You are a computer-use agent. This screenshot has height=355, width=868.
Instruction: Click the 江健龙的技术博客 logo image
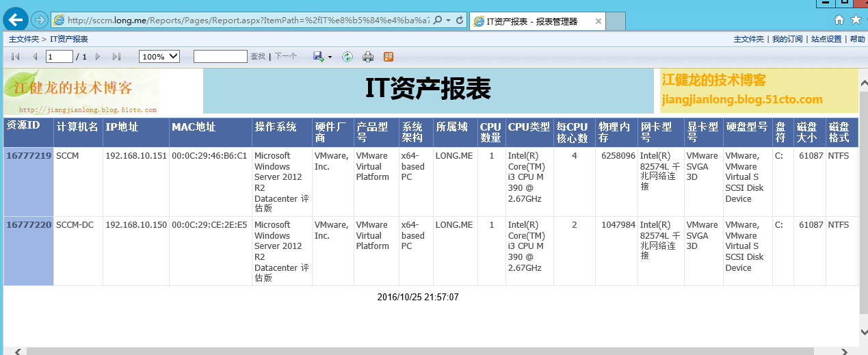click(81, 91)
